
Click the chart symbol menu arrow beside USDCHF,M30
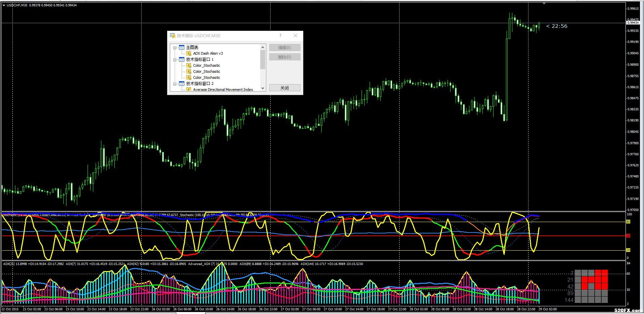coord(4,5)
